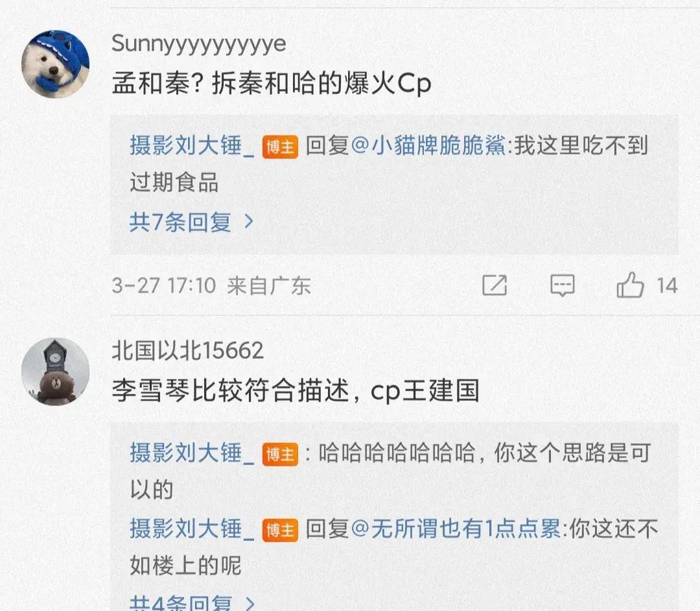Open the comment bubble icon for reply
Screen dimensions: 700x611
(x=563, y=285)
